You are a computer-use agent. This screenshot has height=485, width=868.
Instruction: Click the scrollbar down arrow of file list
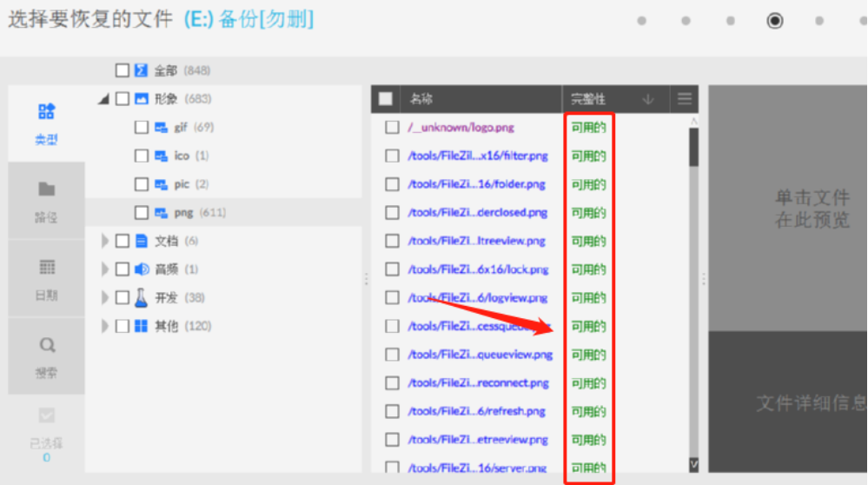(693, 464)
